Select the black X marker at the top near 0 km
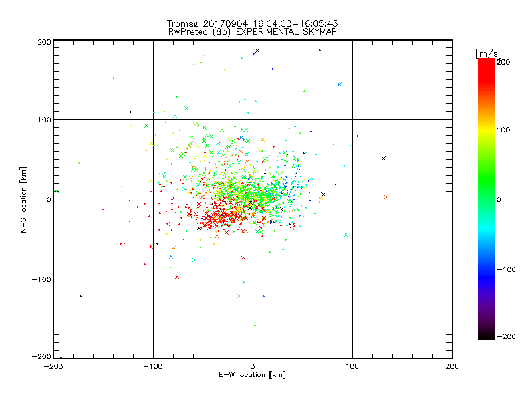Screen dimensions: 532x399 pos(257,51)
